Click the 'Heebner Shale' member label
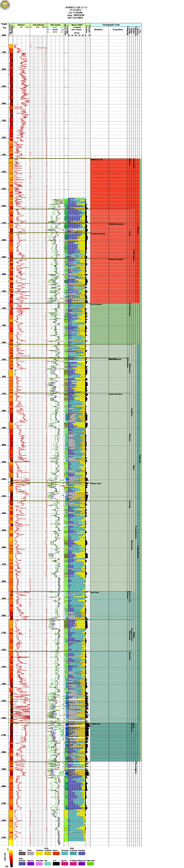Screen dimensions: 184x868 click(96, 484)
